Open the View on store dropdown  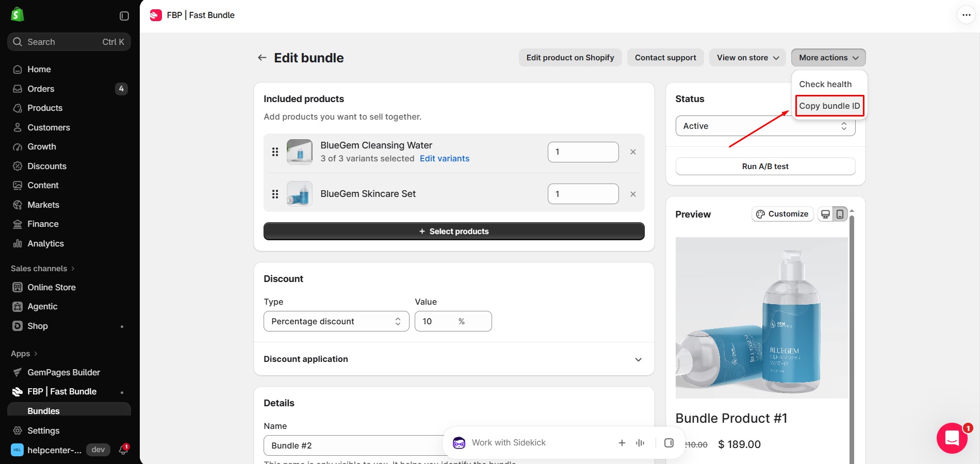[747, 58]
